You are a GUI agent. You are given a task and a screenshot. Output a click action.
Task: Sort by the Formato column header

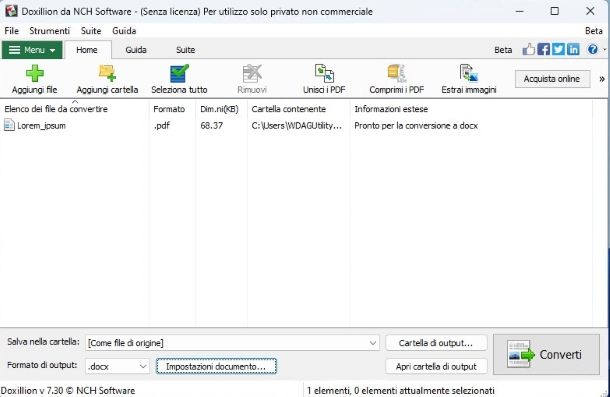[x=172, y=109]
